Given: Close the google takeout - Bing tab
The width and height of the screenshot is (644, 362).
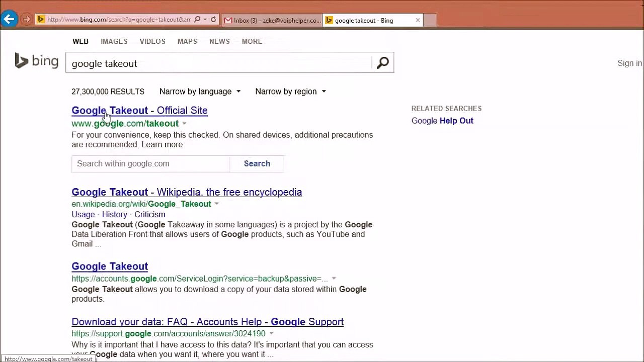Looking at the screenshot, I should 418,20.
